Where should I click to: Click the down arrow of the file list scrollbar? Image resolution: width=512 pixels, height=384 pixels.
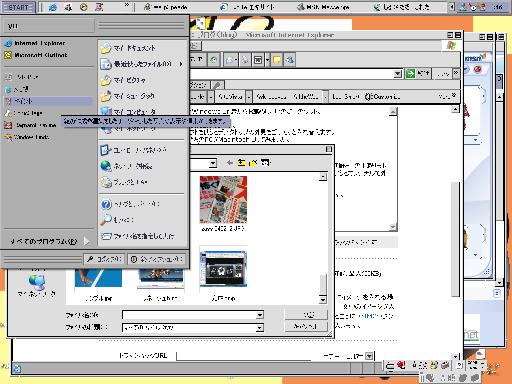click(322, 299)
